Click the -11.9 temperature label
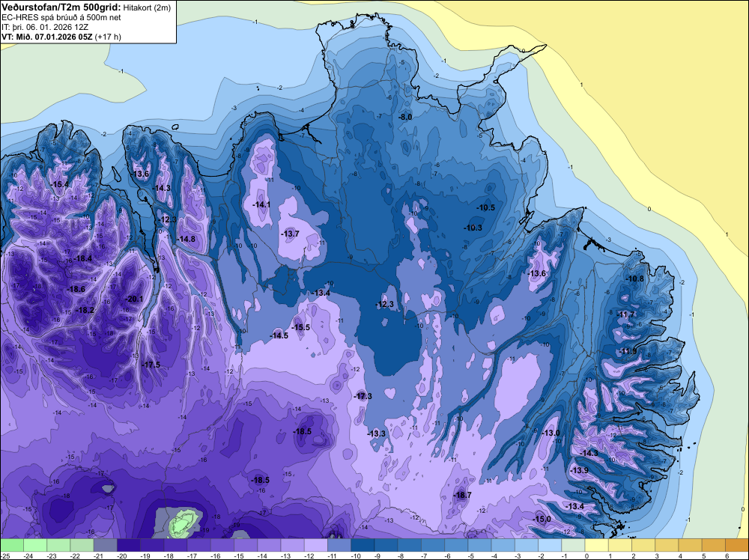 (x=628, y=351)
